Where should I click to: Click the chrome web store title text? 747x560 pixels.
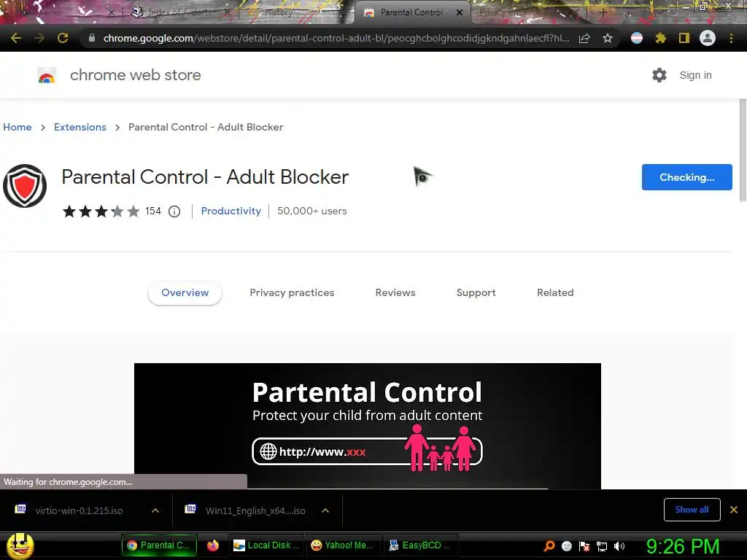(x=135, y=75)
